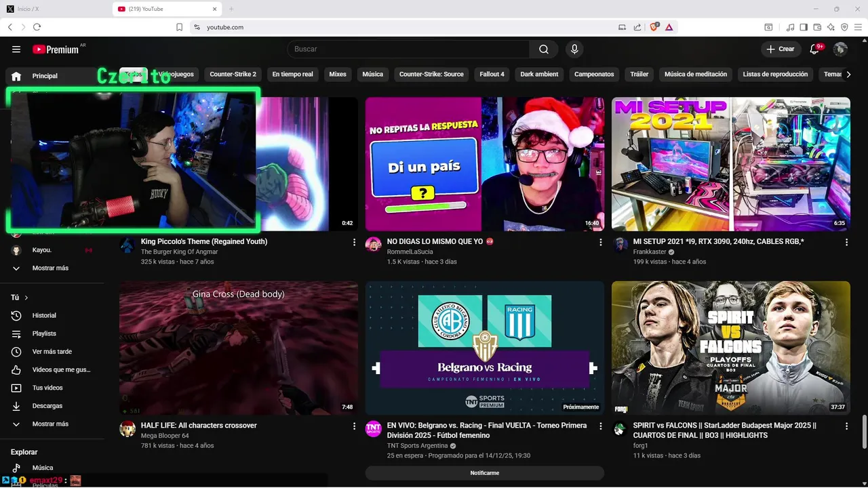Viewport: 868px width, 488px height.
Task: Select the Counter-Strike 2 filter chip
Action: click(x=233, y=75)
